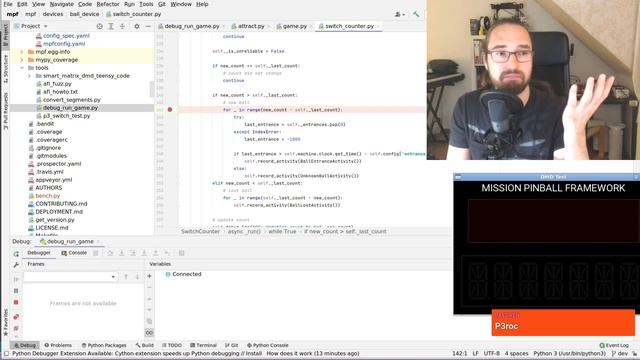Screen dimensions: 640x360
Task: Remove watch minus icon
Action: tap(149, 287)
